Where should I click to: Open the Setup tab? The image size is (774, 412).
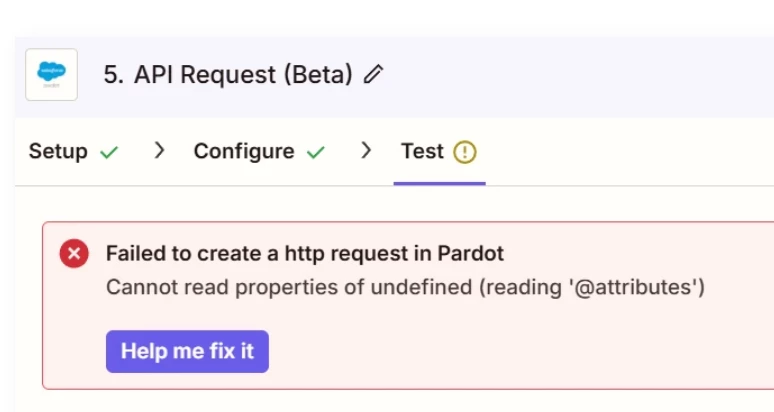point(58,152)
